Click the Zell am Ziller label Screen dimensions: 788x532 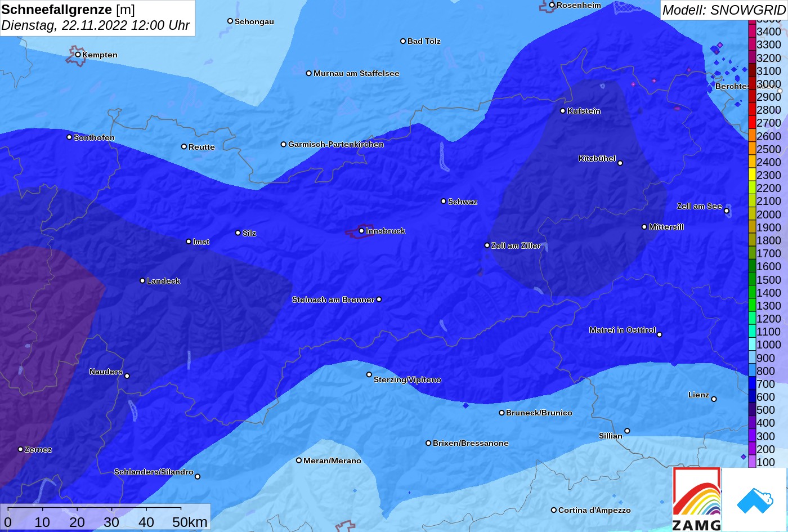tap(516, 245)
